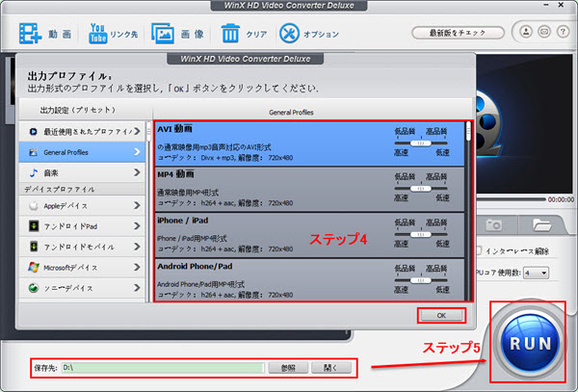Adjust AVI 動画 quality slider
This screenshot has width=578, height=392.
(x=421, y=143)
